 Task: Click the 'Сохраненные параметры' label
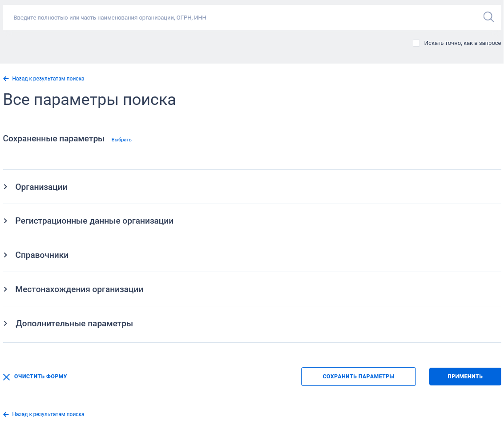pyautogui.click(x=54, y=139)
